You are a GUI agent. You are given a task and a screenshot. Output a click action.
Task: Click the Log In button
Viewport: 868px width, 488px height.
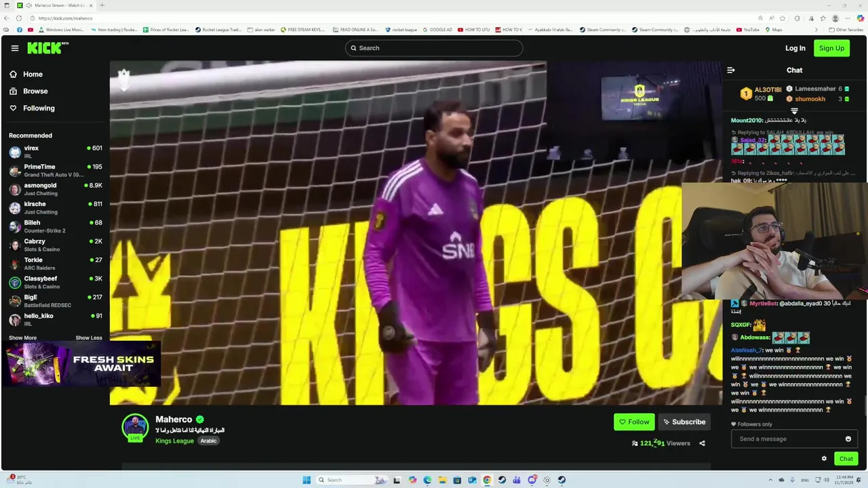(x=795, y=48)
